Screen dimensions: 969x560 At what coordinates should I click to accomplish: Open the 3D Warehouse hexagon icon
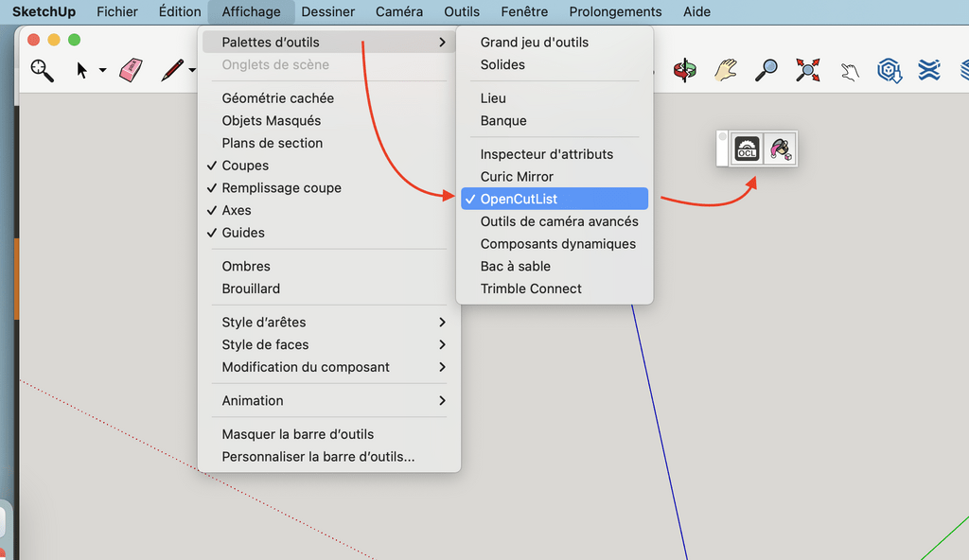(890, 70)
